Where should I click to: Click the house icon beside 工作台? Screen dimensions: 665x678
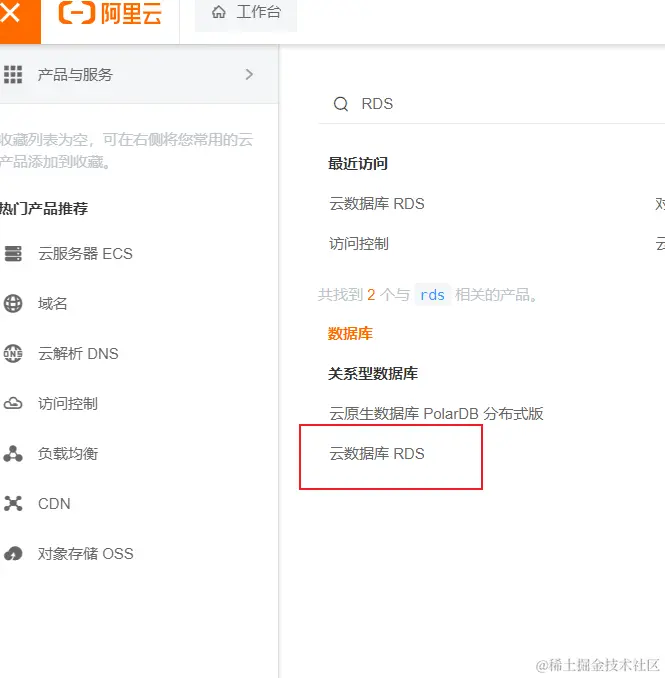point(219,12)
